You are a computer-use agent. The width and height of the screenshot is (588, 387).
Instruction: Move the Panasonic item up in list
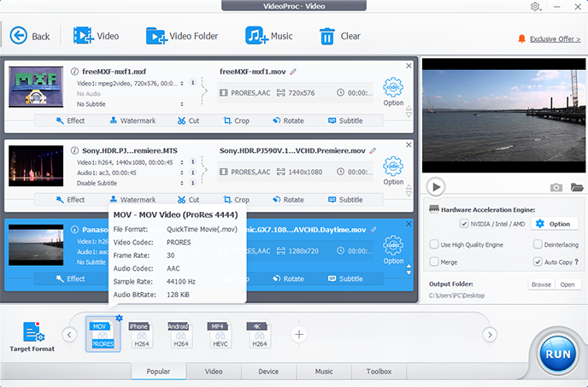tap(409, 267)
